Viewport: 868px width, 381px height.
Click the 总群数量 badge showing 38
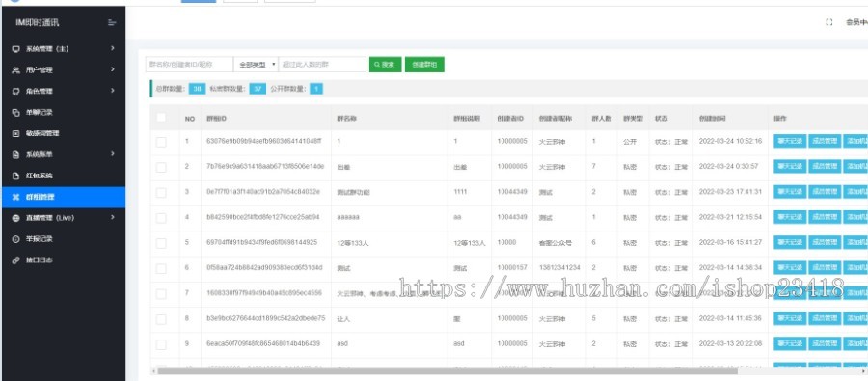pos(197,89)
